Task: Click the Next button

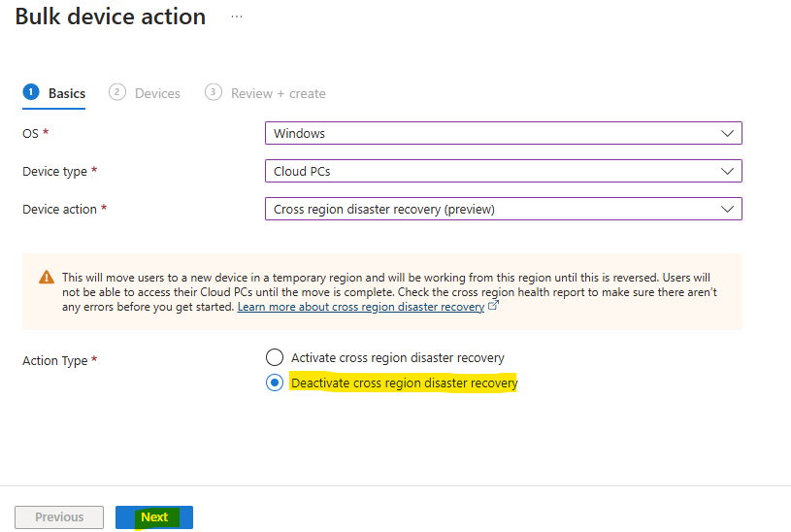Action: 154,517
